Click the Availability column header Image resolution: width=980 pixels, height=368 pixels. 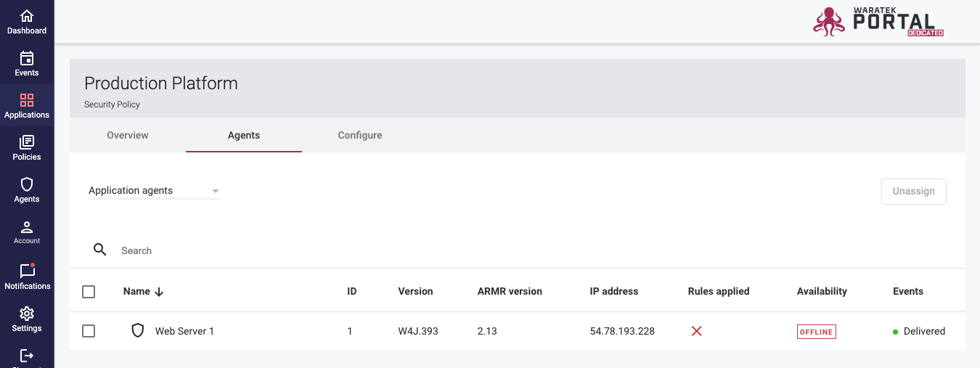pos(822,291)
